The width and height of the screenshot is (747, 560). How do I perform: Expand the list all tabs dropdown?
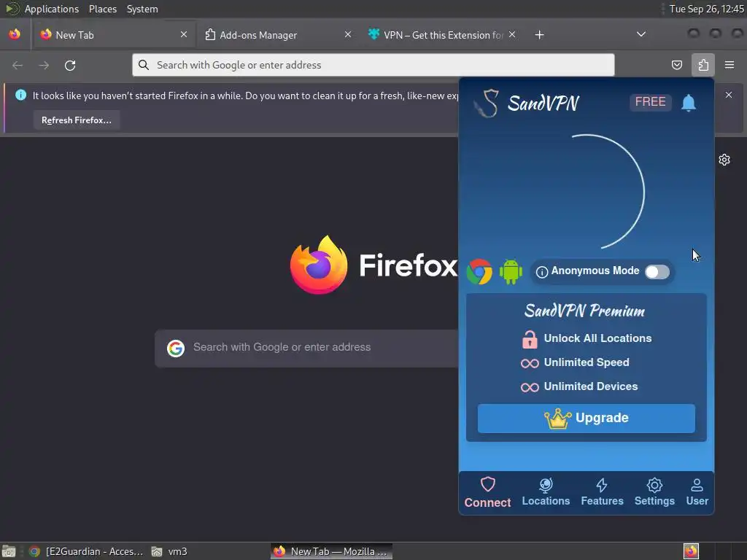(x=641, y=34)
